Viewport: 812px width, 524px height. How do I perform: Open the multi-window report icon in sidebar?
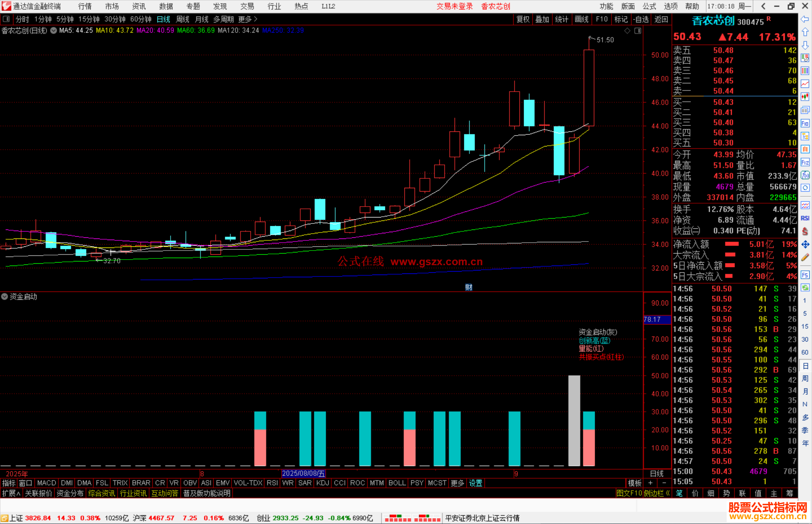[805, 110]
